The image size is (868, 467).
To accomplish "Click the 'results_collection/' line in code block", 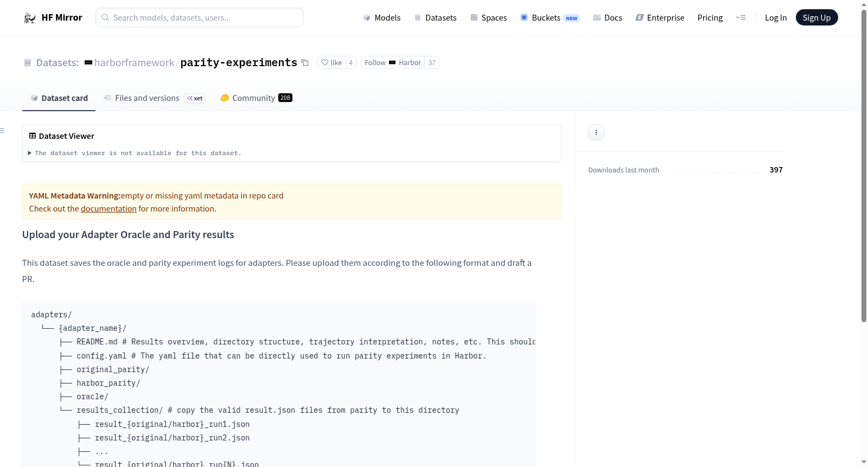I will [268, 410].
